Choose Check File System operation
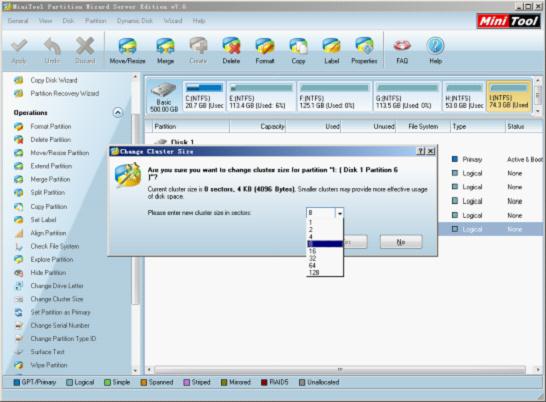The height and width of the screenshot is (402, 546). point(55,246)
